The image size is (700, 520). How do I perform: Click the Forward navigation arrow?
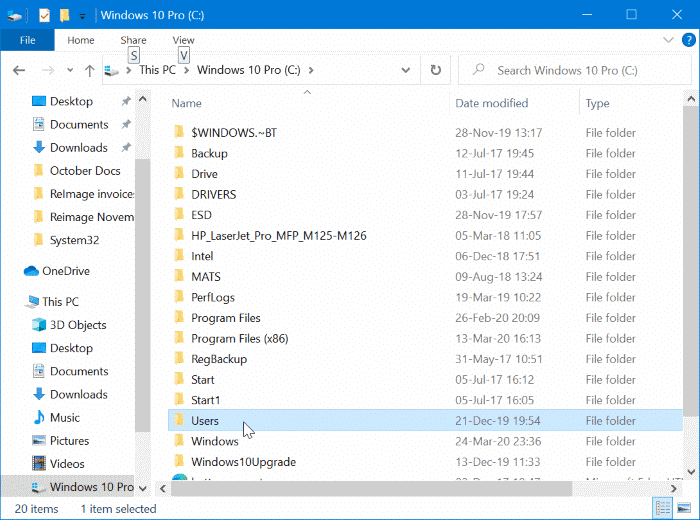pyautogui.click(x=48, y=71)
